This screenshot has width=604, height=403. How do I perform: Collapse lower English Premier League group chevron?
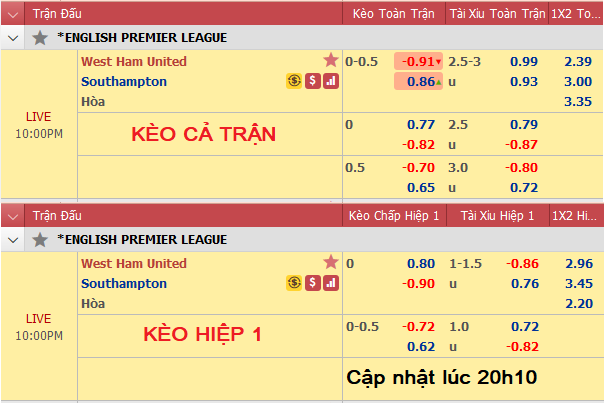(x=13, y=240)
